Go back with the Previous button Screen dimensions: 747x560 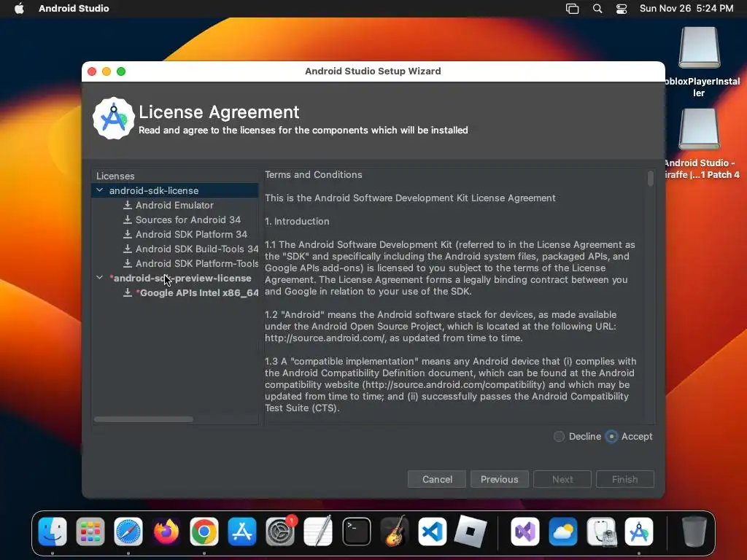pos(499,479)
